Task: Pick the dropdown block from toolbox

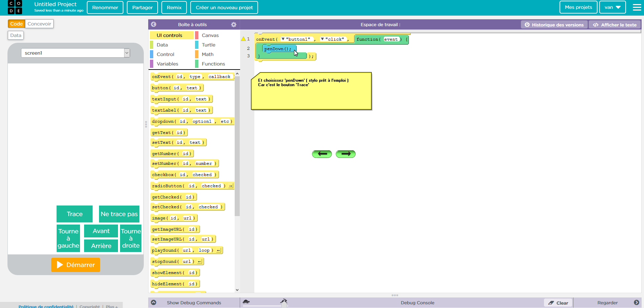Action: (x=192, y=121)
